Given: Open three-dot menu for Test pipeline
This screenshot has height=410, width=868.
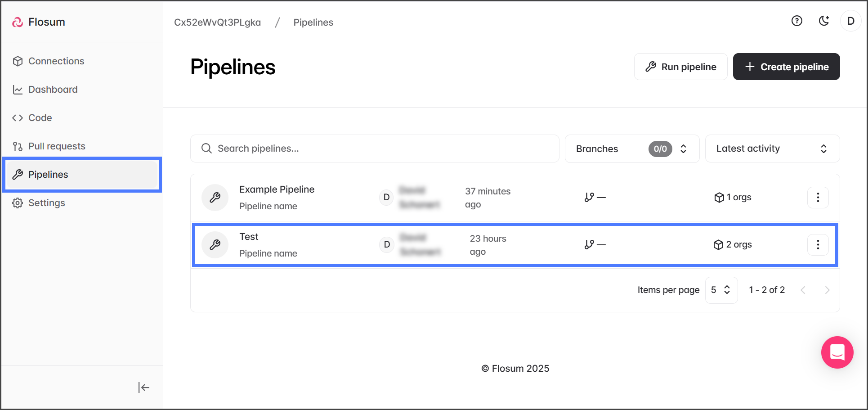Looking at the screenshot, I should [818, 245].
